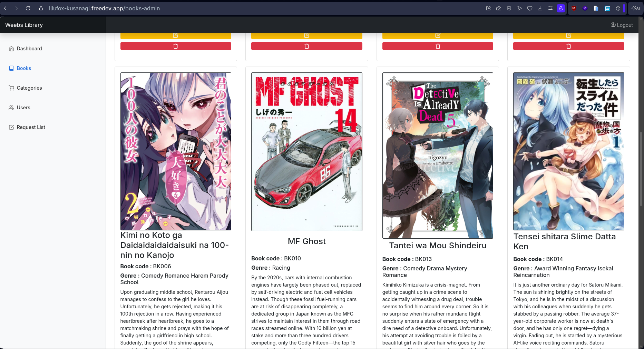
Task: Click the Tantei wa Mou Shindeiru title
Action: pos(438,246)
